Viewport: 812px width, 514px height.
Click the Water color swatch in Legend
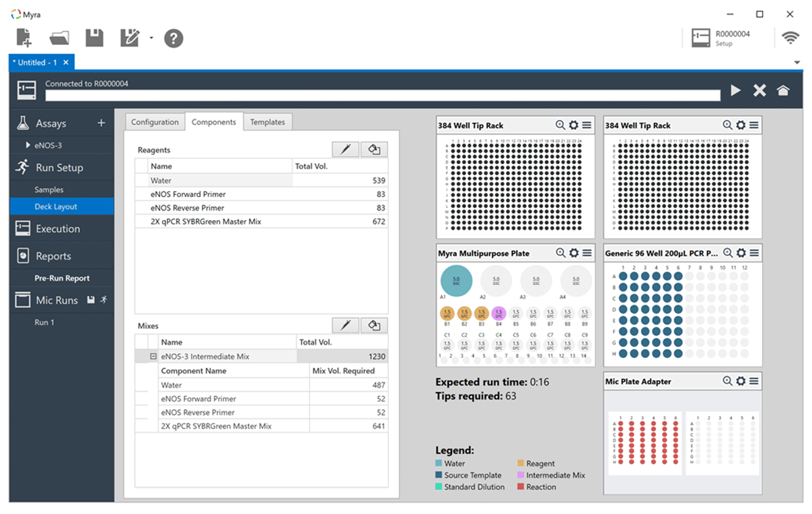(x=439, y=464)
